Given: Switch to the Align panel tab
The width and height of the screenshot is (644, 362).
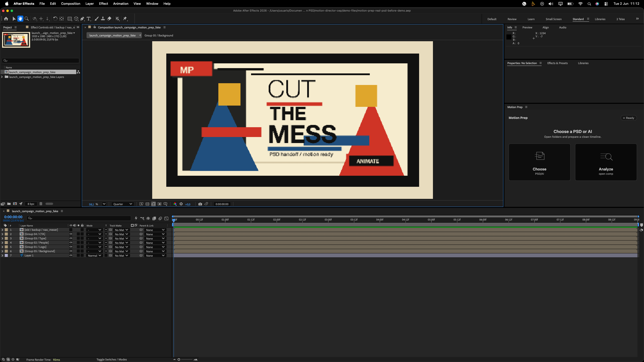Looking at the screenshot, I should 546,27.
